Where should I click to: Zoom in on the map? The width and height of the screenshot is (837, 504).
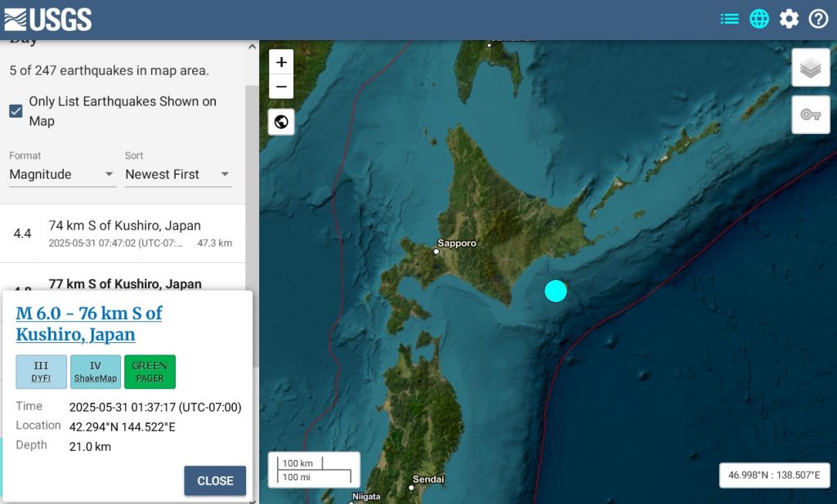(x=281, y=62)
